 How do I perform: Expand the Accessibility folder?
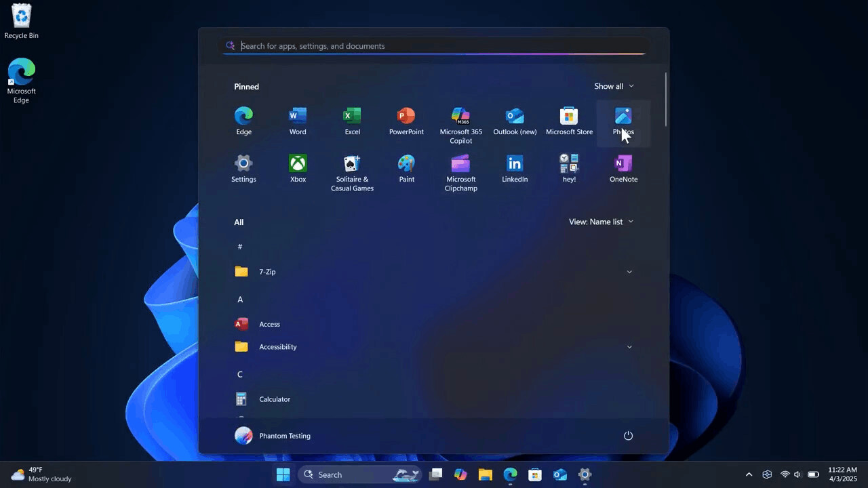point(629,346)
